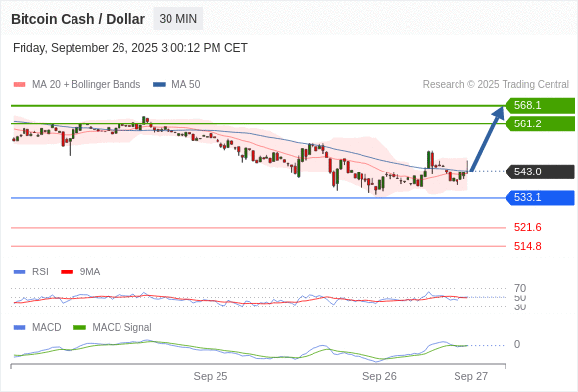
Task: Click the RSI legend swatch
Action: [x=20, y=272]
